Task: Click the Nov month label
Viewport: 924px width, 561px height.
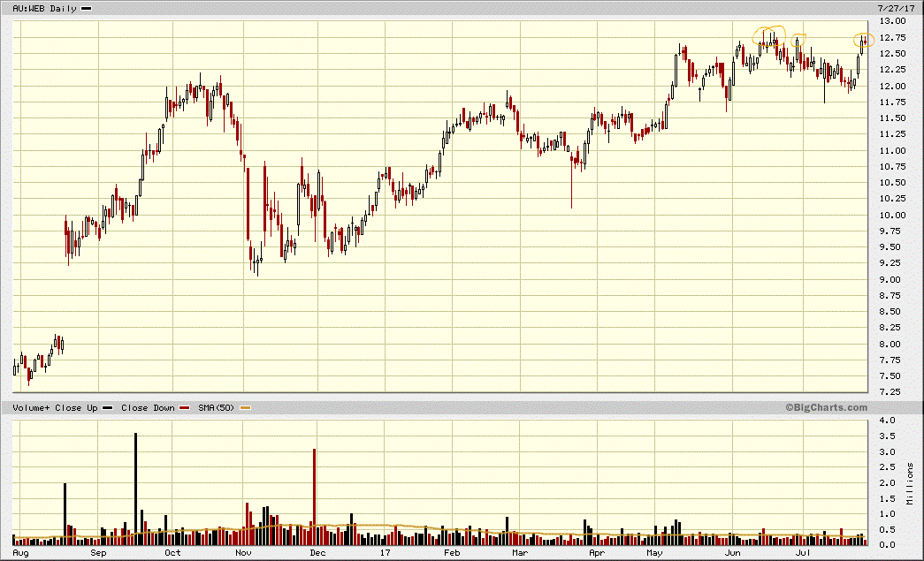Action: tap(243, 553)
